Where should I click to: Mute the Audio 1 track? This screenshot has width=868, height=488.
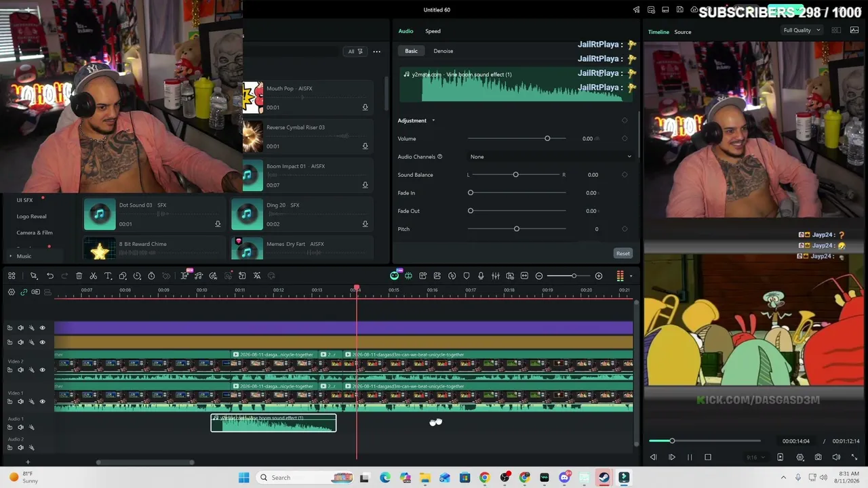tap(20, 427)
